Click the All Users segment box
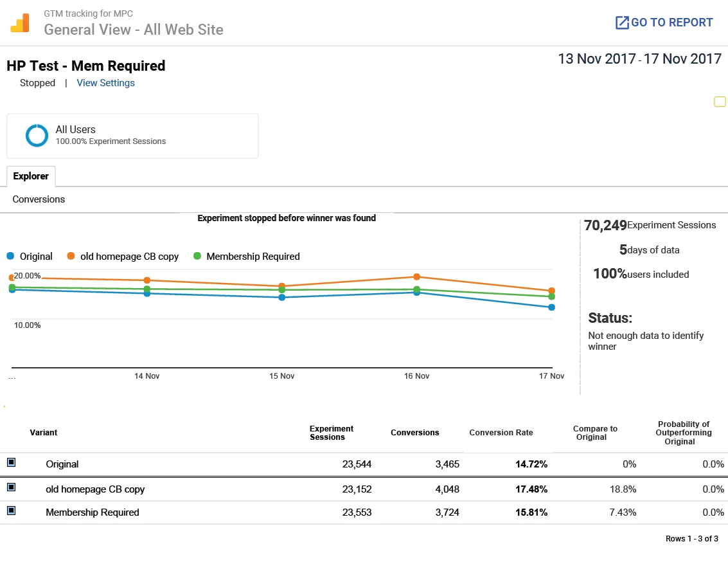This screenshot has height=562, width=728. click(132, 136)
